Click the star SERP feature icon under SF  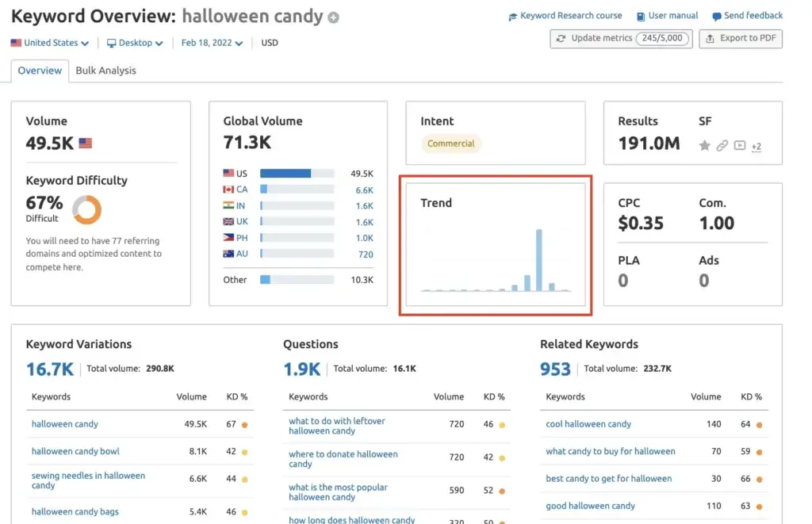pos(704,146)
